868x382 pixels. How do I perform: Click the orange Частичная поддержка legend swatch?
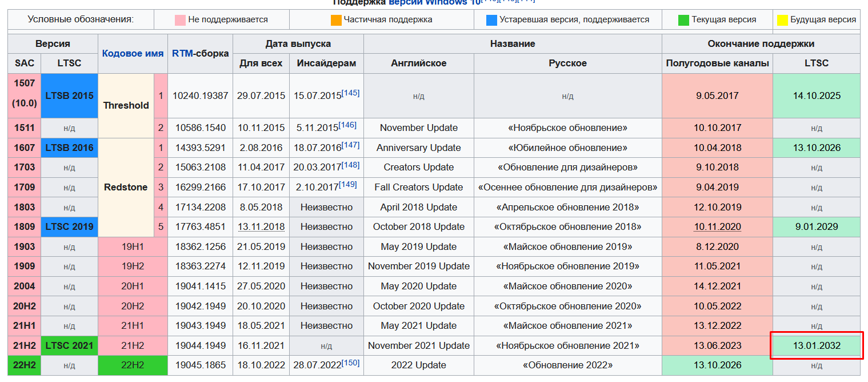(x=336, y=20)
